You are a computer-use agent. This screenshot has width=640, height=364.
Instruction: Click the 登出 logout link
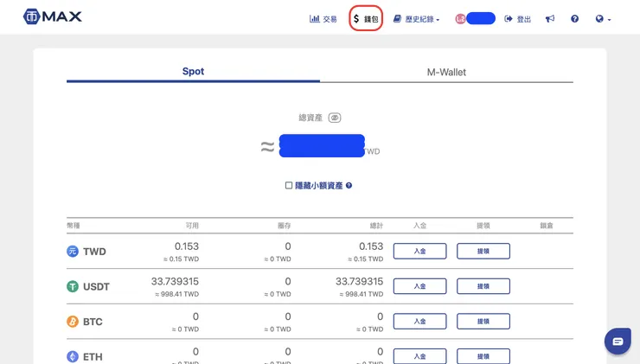tap(517, 19)
